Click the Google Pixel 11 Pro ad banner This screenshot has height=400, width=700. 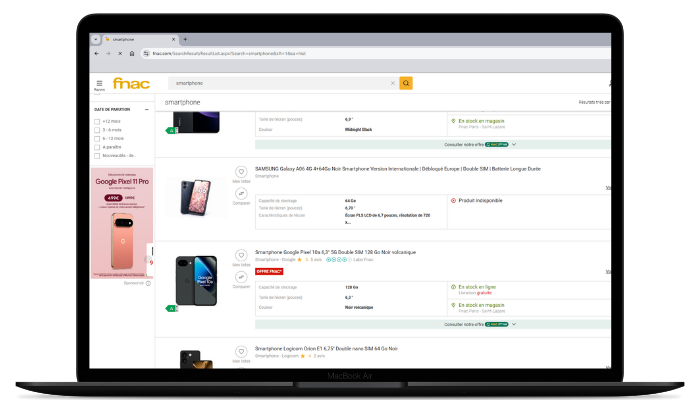tap(122, 223)
